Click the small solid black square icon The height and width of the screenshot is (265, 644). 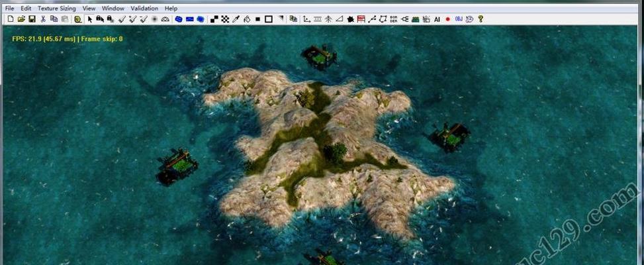coord(257,19)
